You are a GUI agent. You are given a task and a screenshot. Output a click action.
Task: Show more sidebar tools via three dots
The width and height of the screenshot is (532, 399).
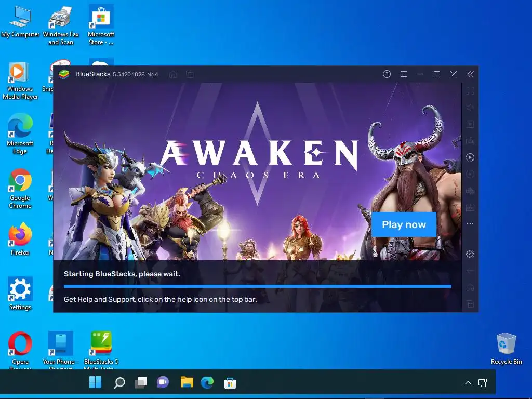click(x=470, y=224)
